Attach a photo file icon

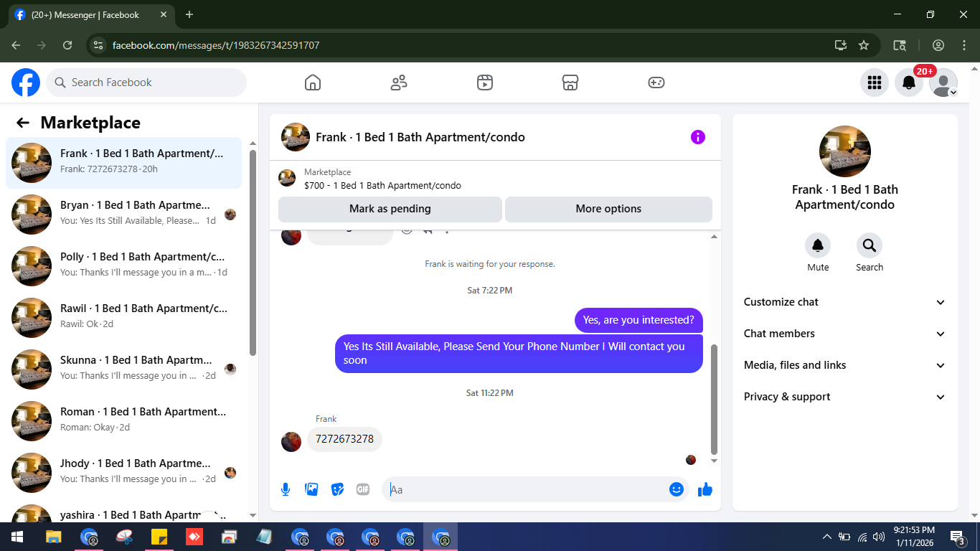[x=311, y=489]
